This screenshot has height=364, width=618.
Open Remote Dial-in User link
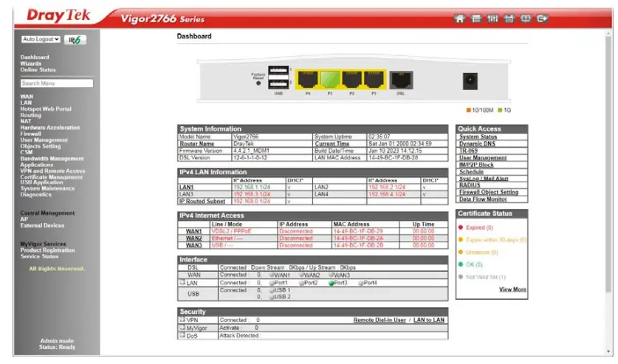click(380, 320)
